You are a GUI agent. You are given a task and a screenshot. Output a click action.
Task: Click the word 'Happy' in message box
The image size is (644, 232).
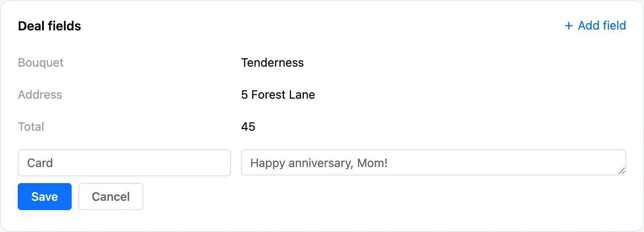[268, 163]
